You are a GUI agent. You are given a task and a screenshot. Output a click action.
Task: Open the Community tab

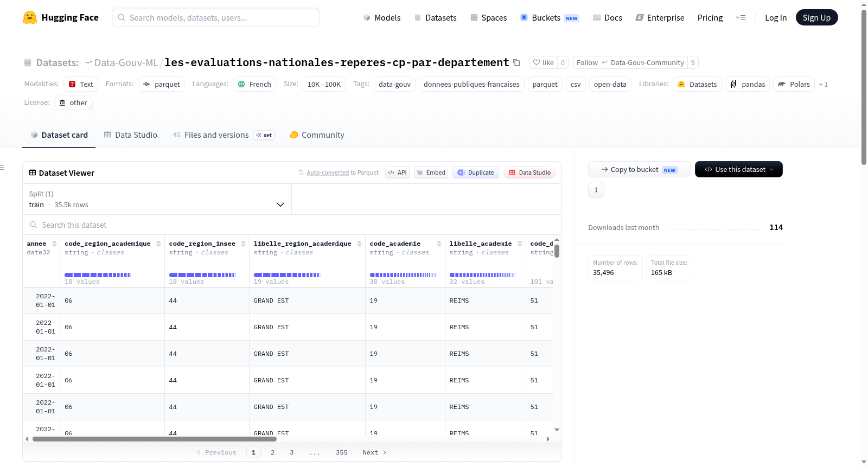[317, 135]
